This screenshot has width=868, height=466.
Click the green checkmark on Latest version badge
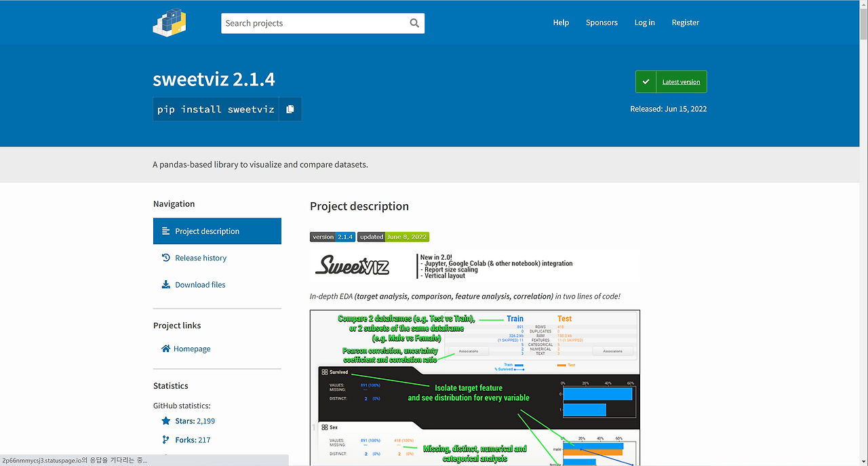coord(646,81)
